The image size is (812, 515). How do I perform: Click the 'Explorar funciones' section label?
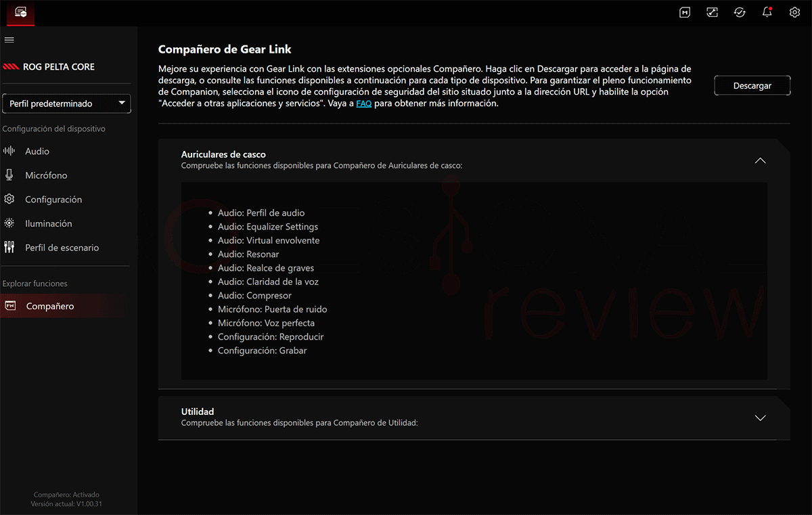tap(35, 284)
